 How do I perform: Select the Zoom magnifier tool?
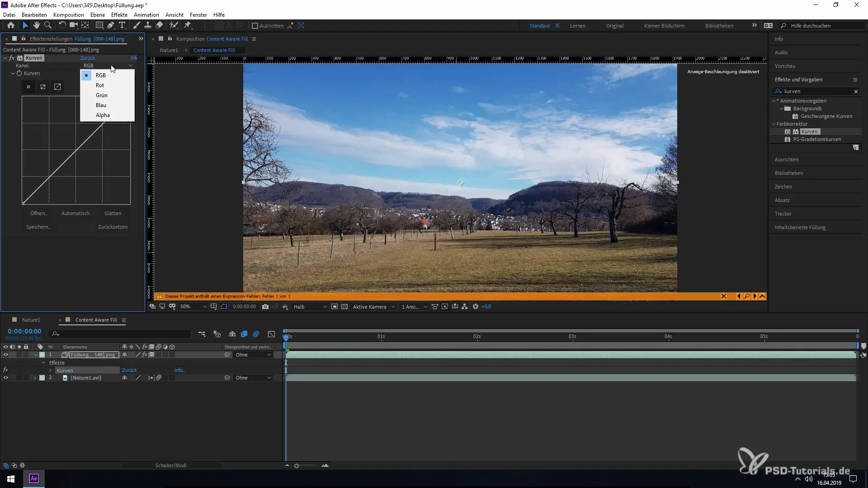click(48, 25)
